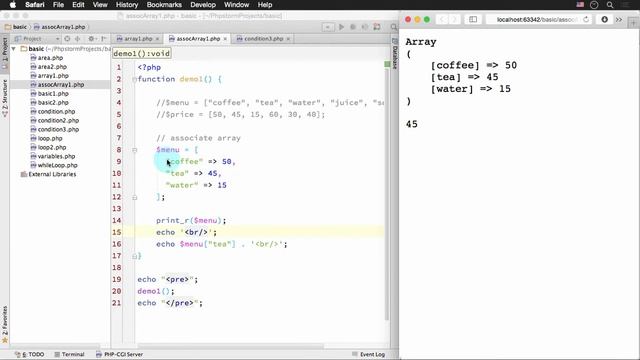Collapse the basic project folder
Screen dimensions: 640x360
[14, 49]
